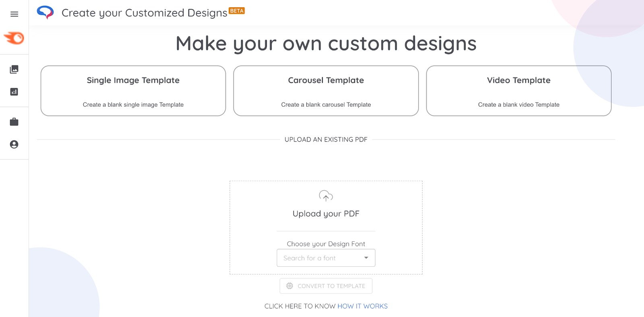Click the Create a blank video Template text
This screenshot has width=644, height=317.
(519, 105)
